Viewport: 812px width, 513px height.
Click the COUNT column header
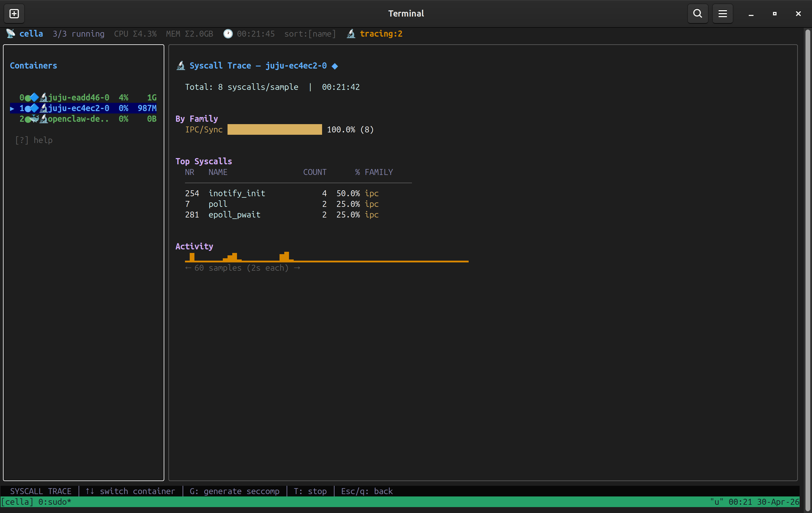pyautogui.click(x=315, y=172)
